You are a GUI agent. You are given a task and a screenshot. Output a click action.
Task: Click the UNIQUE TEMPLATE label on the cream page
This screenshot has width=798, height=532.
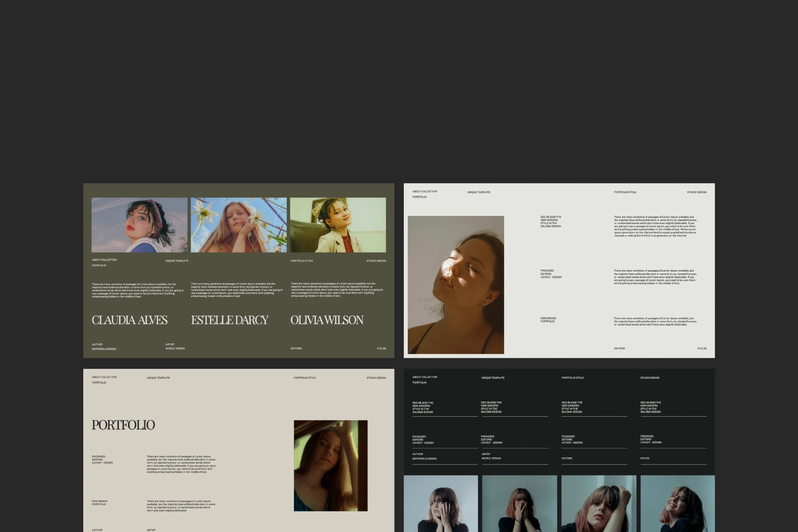(158, 378)
